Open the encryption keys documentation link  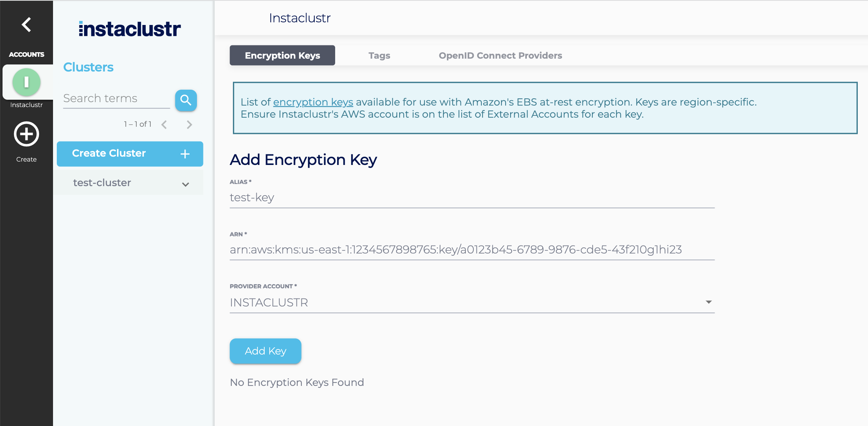[313, 102]
